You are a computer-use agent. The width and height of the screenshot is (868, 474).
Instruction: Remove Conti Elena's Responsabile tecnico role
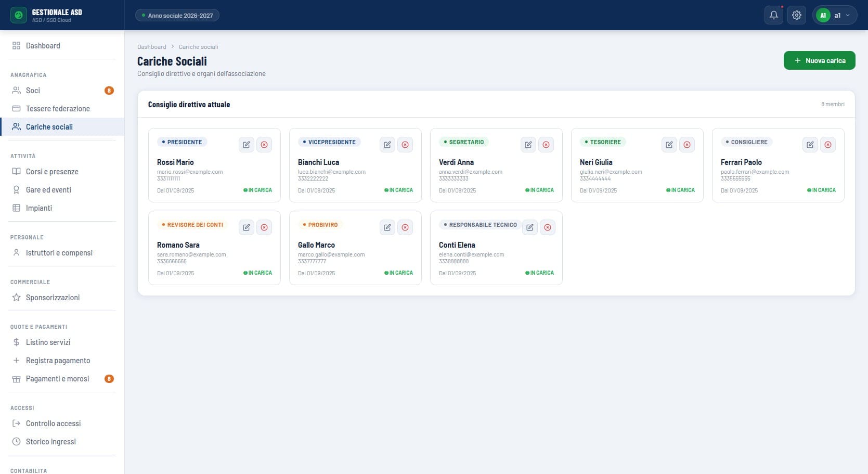click(548, 227)
